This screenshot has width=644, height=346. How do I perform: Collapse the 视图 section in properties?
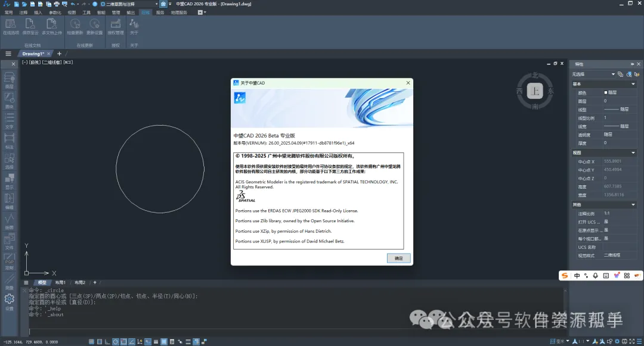pos(633,153)
